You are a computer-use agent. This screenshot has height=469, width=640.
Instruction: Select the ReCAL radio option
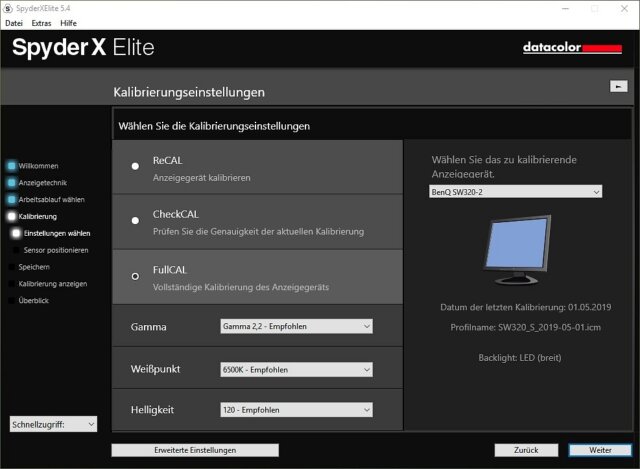(x=135, y=166)
